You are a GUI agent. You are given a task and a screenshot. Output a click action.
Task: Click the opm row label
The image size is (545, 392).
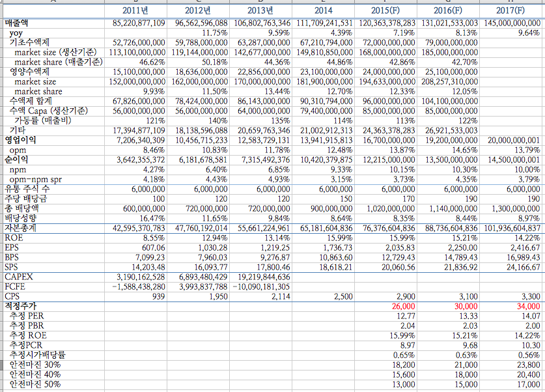[18, 150]
